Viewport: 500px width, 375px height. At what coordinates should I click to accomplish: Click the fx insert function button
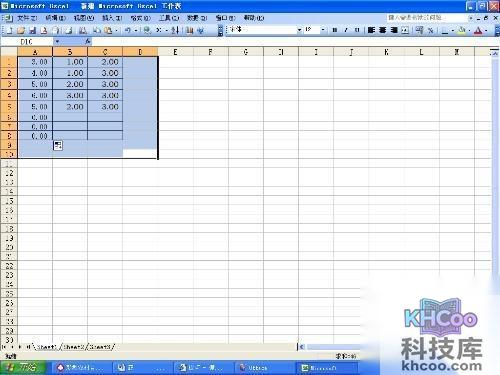[x=88, y=42]
